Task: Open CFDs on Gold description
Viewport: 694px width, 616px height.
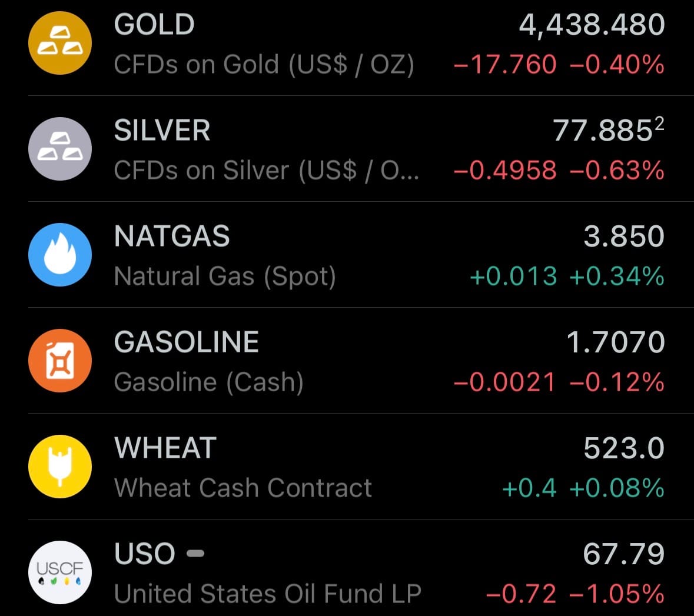Action: pyautogui.click(x=264, y=65)
